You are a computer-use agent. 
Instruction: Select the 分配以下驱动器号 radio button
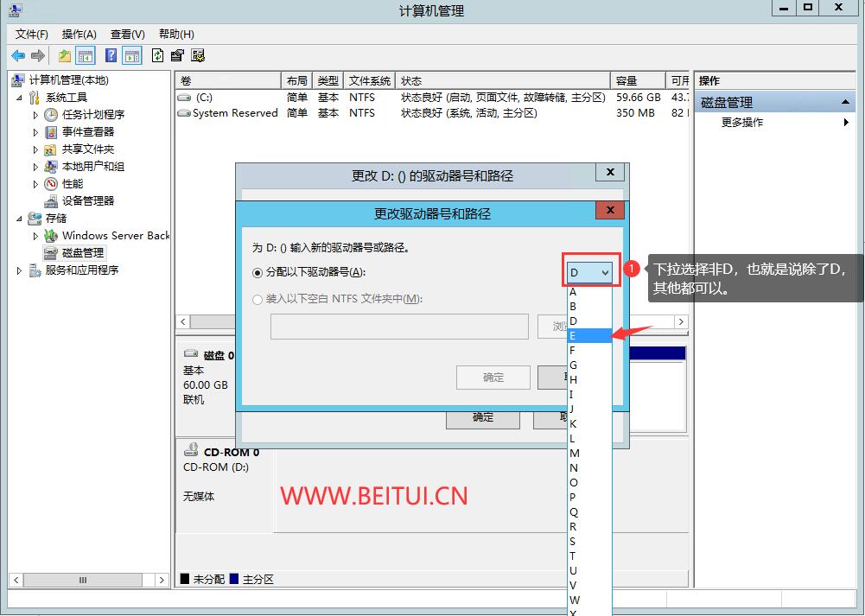(258, 272)
